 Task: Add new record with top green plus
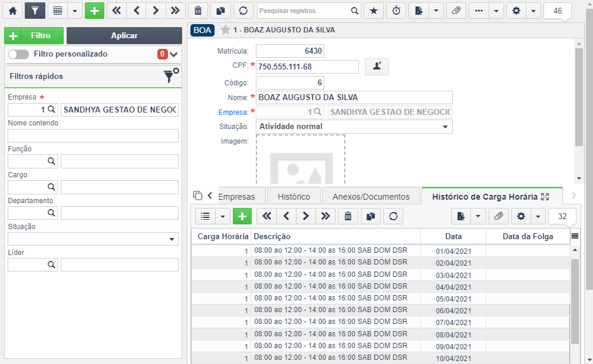94,11
